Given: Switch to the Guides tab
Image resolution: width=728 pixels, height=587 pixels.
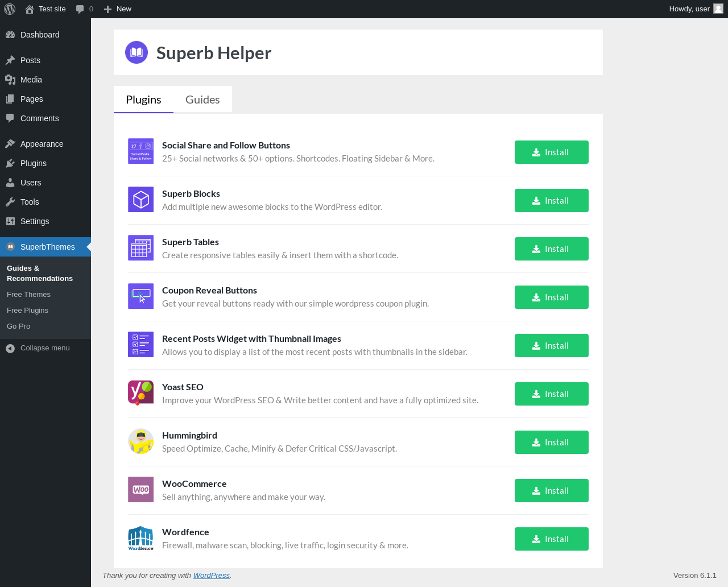Looking at the screenshot, I should [202, 100].
